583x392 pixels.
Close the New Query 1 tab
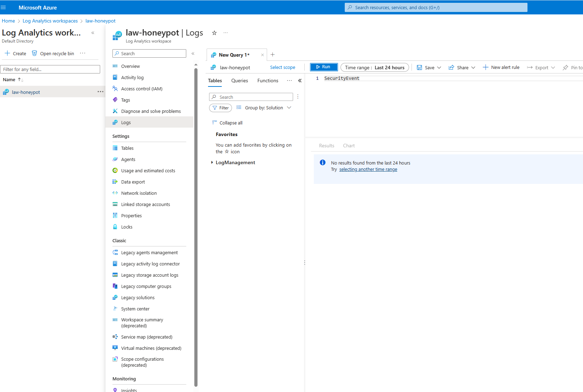coord(263,55)
